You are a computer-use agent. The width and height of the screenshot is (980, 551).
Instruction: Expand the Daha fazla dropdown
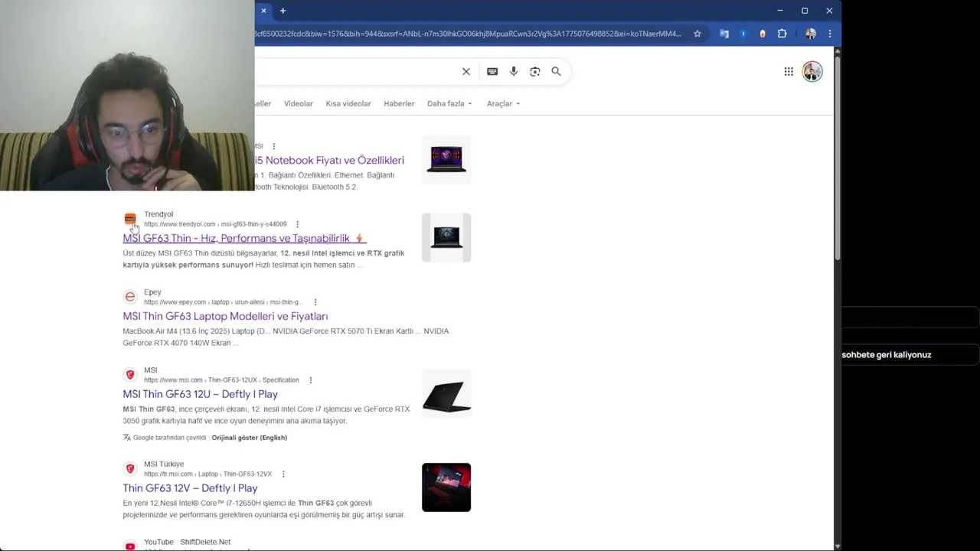pos(449,103)
